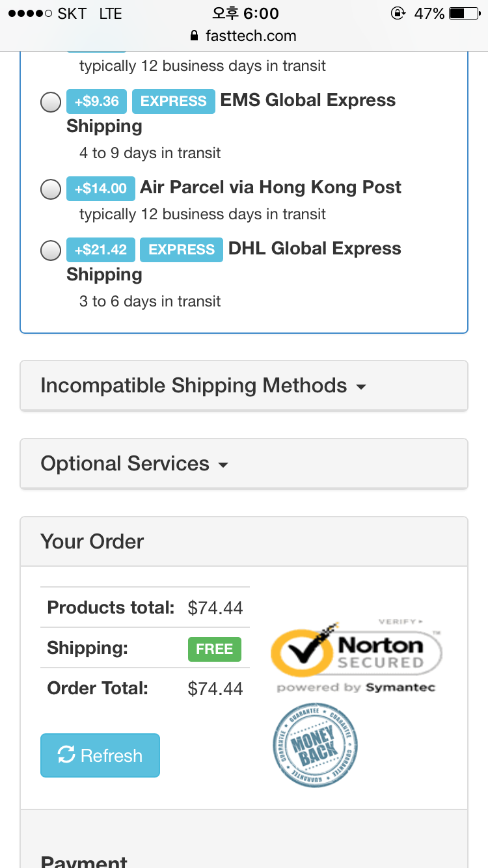Expand Optional Services panel

click(244, 464)
